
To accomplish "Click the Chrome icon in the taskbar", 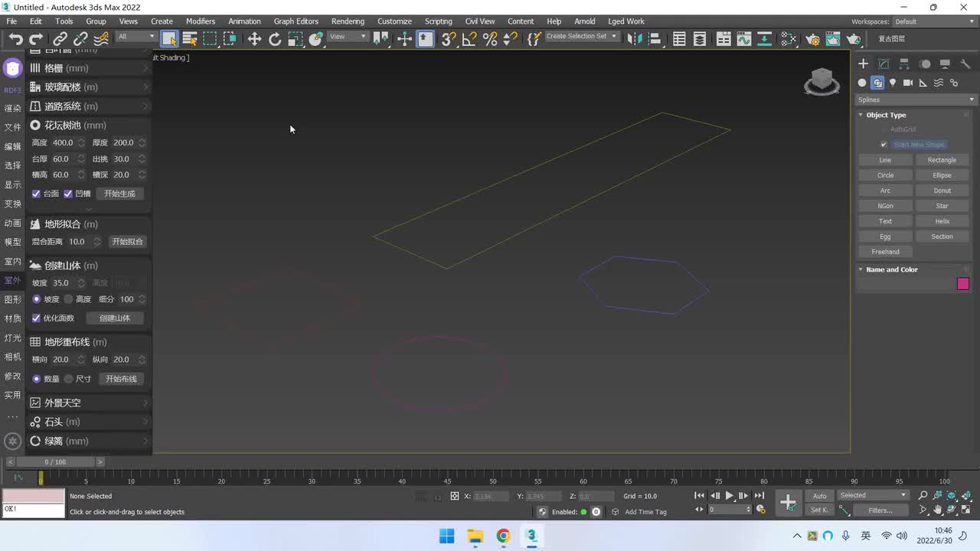I will point(503,536).
